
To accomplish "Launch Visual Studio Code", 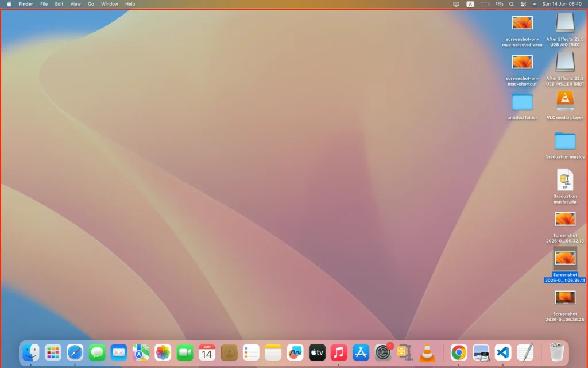I will click(503, 352).
